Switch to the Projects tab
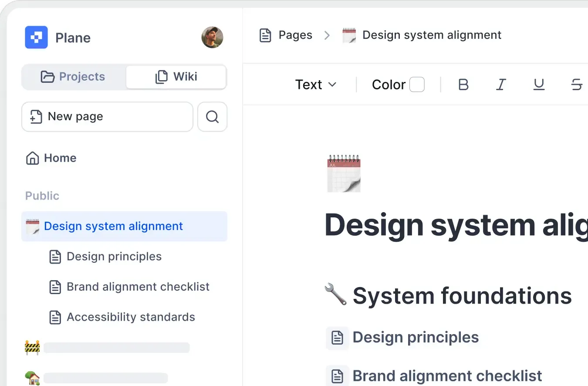 pos(73,77)
